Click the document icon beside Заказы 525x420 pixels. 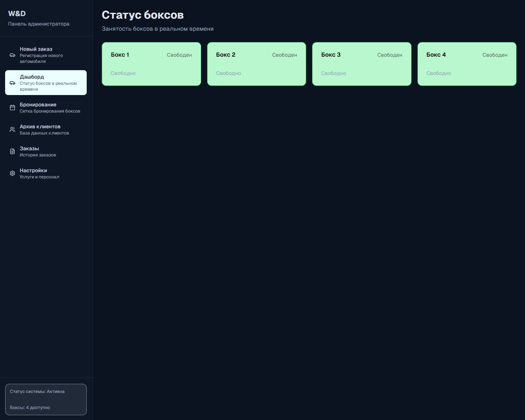pyautogui.click(x=12, y=152)
